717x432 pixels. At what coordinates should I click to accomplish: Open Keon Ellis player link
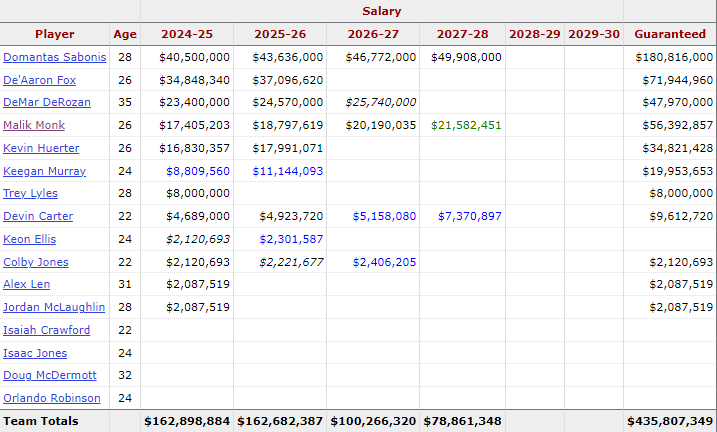tap(29, 239)
